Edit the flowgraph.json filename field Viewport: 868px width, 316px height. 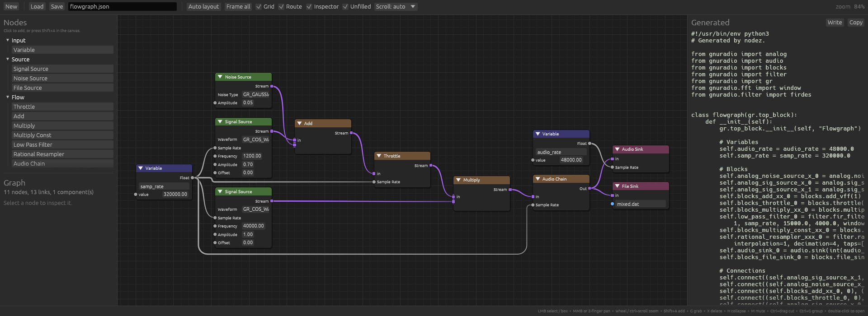pyautogui.click(x=123, y=6)
